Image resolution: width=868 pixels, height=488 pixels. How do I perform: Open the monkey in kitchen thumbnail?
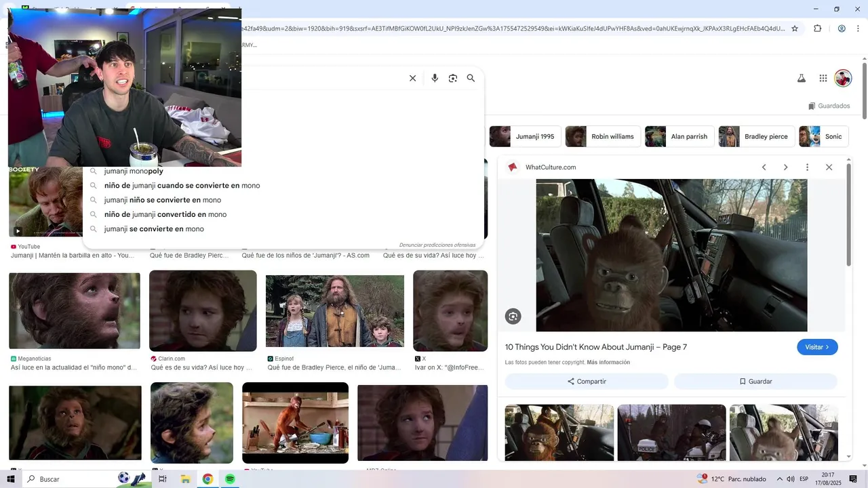295,423
